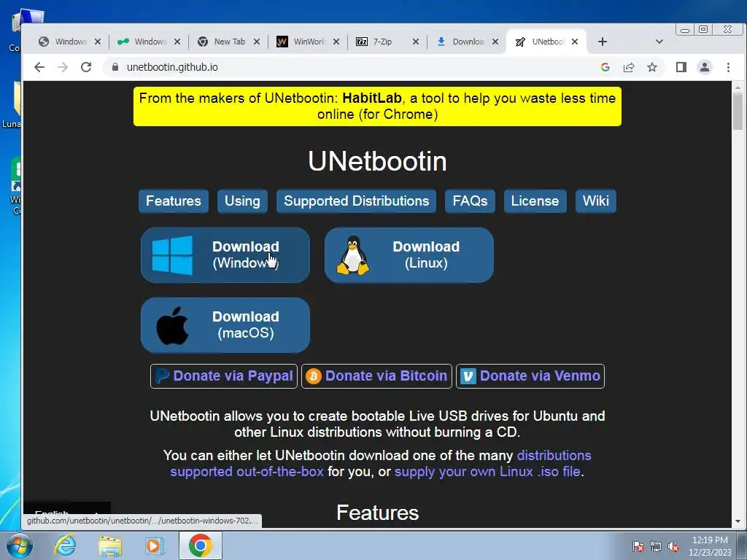This screenshot has height=560, width=747.
Task: Donate via Bitcoin button
Action: pyautogui.click(x=376, y=376)
